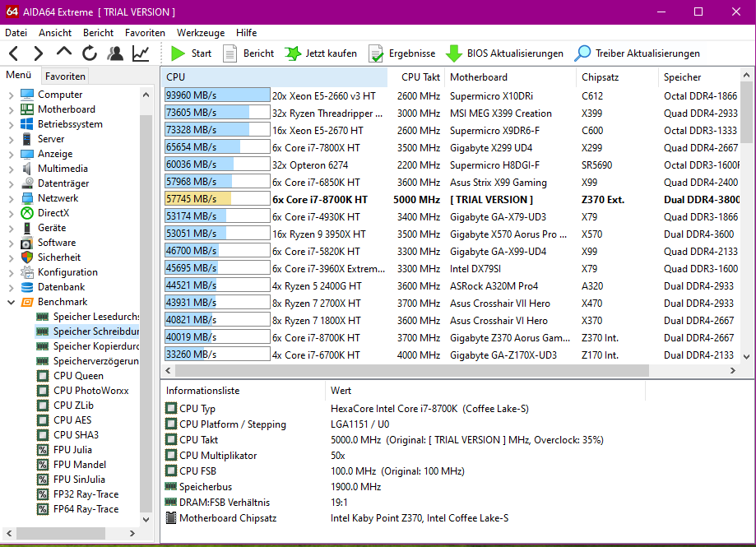This screenshot has height=547, width=756.
Task: Open the Werkzeuge menu
Action: [x=201, y=33]
